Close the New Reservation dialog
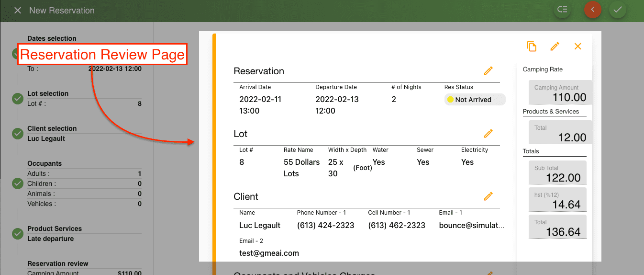 18,10
